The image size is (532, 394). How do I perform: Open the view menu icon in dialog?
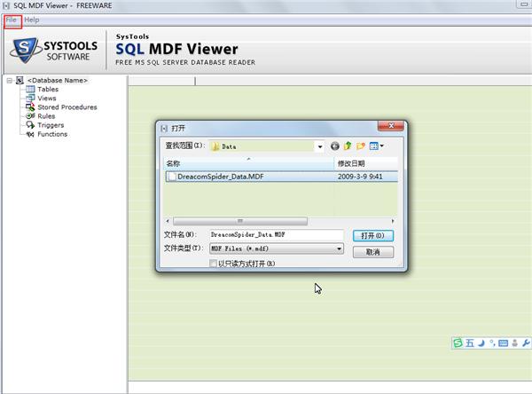pyautogui.click(x=376, y=146)
